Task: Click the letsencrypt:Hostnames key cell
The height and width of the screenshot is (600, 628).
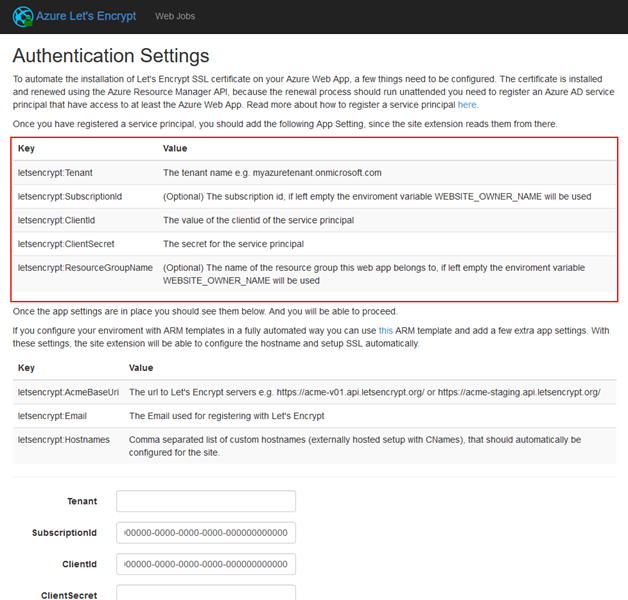Action: pos(63,440)
